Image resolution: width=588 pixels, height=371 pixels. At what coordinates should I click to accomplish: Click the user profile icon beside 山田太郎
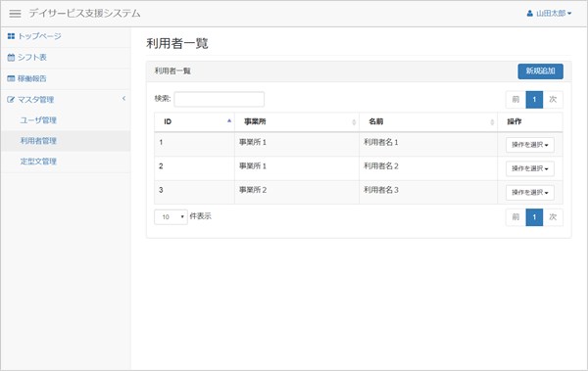529,14
